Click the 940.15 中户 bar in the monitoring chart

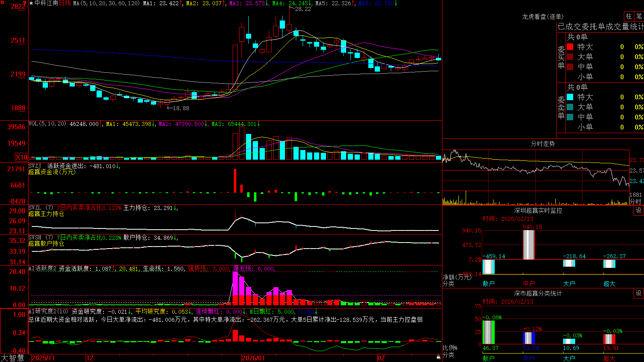click(x=529, y=245)
